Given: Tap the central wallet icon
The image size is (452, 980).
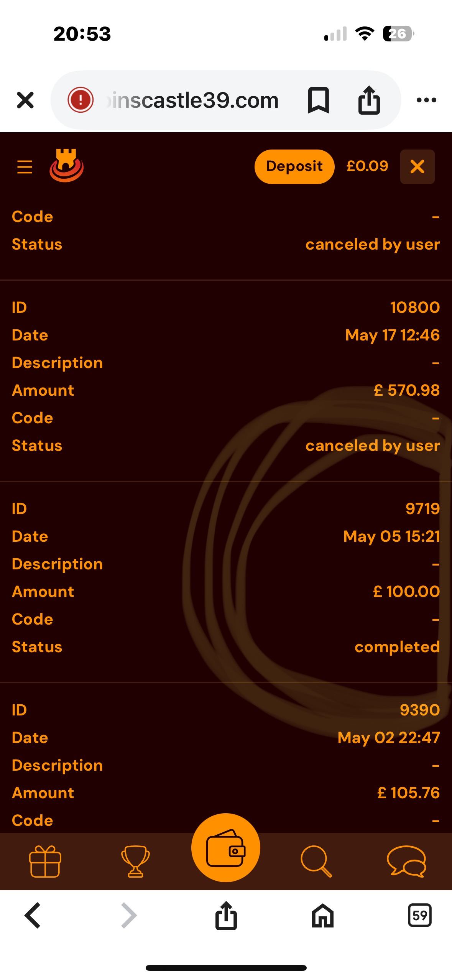Looking at the screenshot, I should point(225,848).
